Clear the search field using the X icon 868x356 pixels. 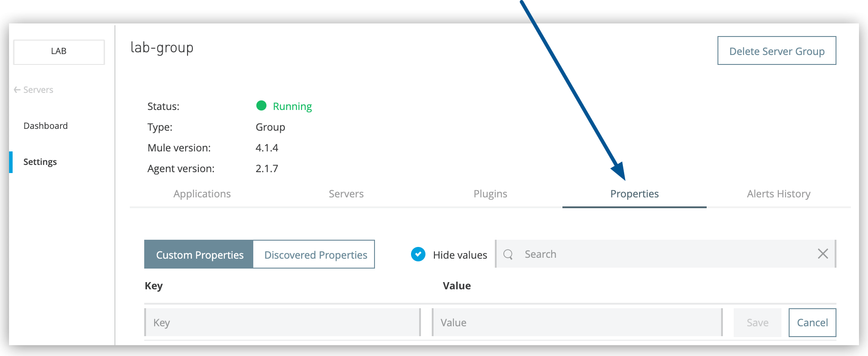click(823, 254)
